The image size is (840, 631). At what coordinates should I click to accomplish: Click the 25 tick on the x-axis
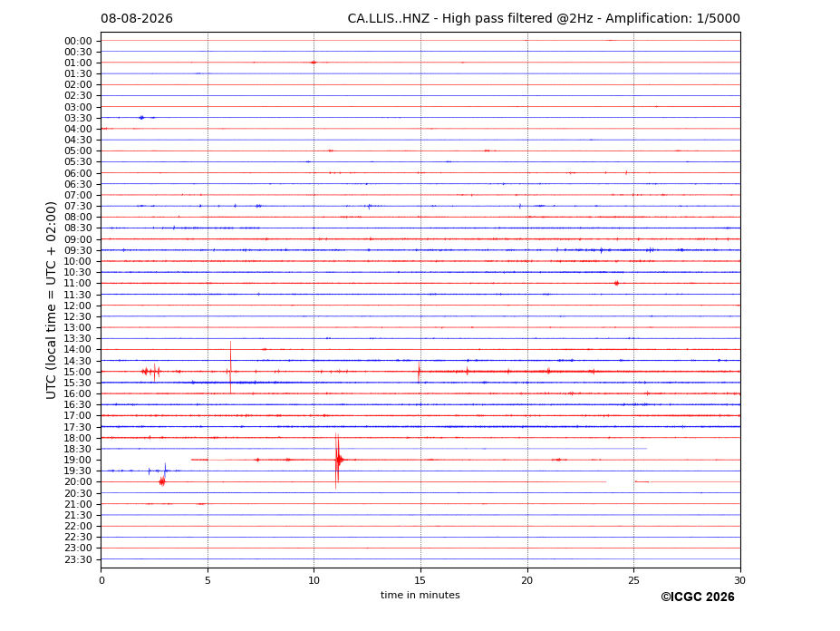coord(633,580)
